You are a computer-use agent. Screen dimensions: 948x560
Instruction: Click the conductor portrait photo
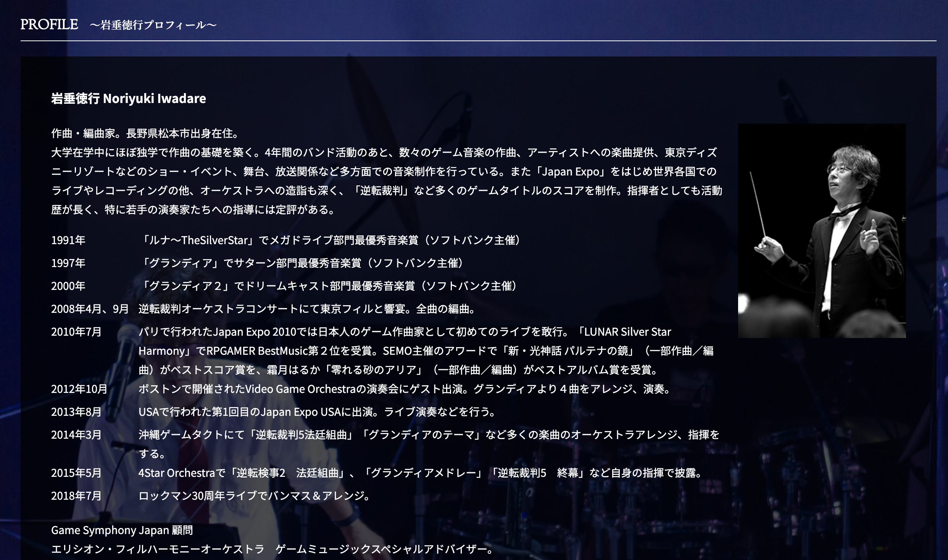click(821, 230)
